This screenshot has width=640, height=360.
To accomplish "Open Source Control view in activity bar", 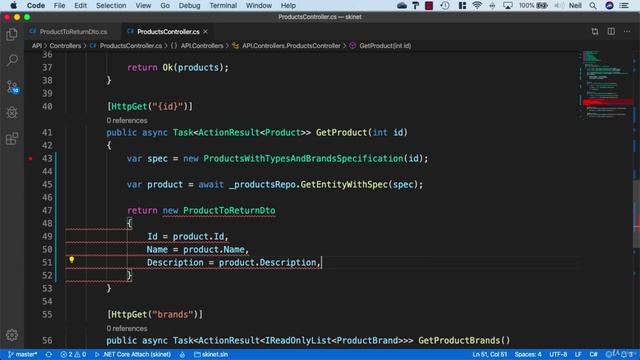I will pos(12,87).
